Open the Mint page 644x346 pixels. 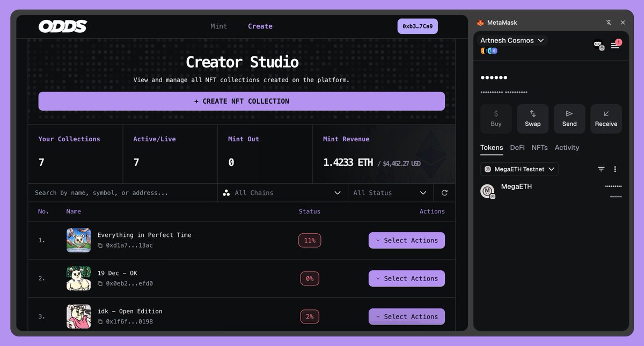pyautogui.click(x=218, y=26)
